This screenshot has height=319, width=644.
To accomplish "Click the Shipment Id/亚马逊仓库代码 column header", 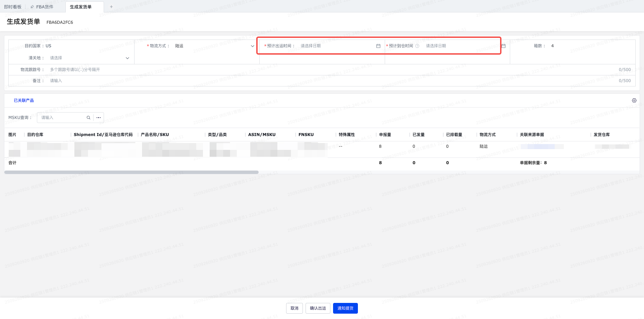I will (103, 135).
